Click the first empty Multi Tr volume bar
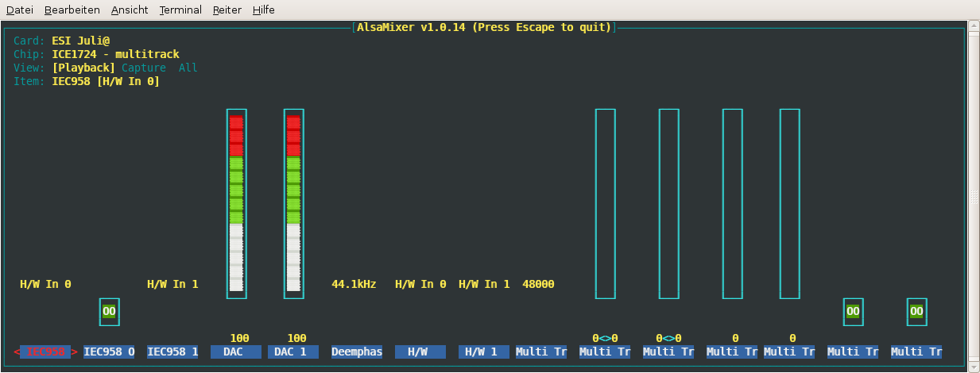 tap(605, 204)
